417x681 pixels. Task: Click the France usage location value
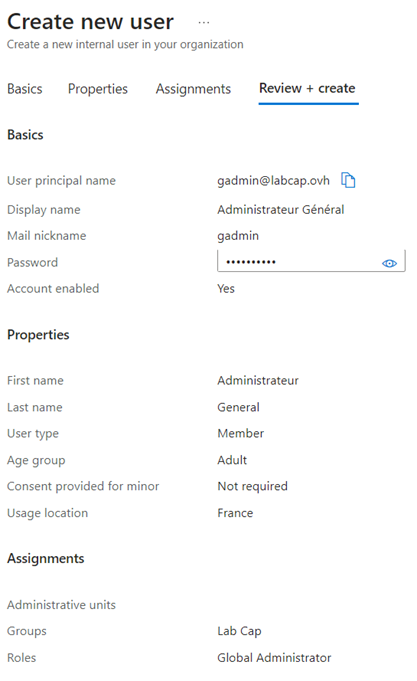235,513
